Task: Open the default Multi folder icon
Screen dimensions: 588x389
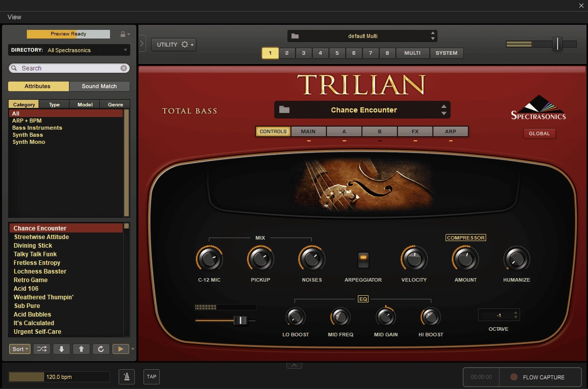Action: point(295,36)
